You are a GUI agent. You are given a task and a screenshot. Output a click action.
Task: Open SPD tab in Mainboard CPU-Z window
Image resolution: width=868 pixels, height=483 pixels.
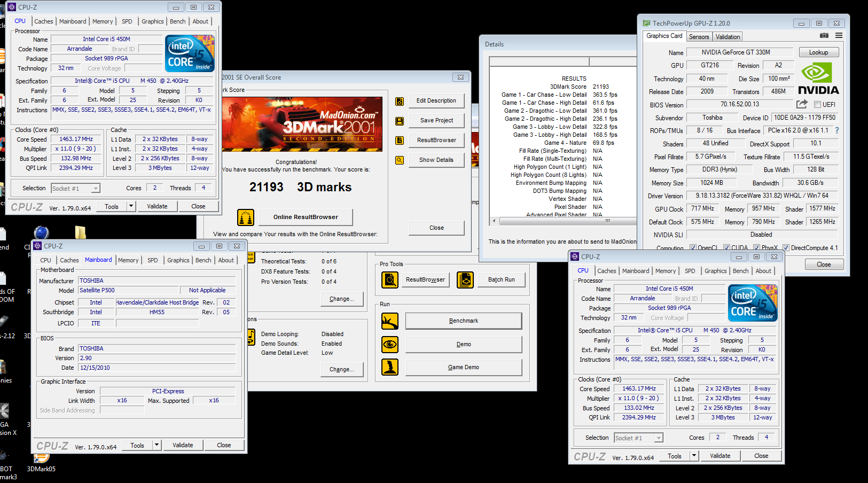coord(153,260)
